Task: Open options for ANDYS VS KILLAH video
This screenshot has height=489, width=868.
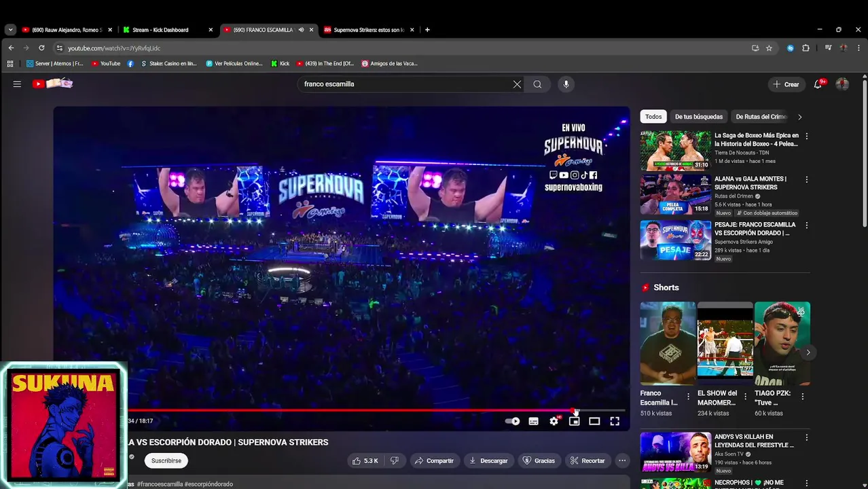Action: tap(807, 437)
